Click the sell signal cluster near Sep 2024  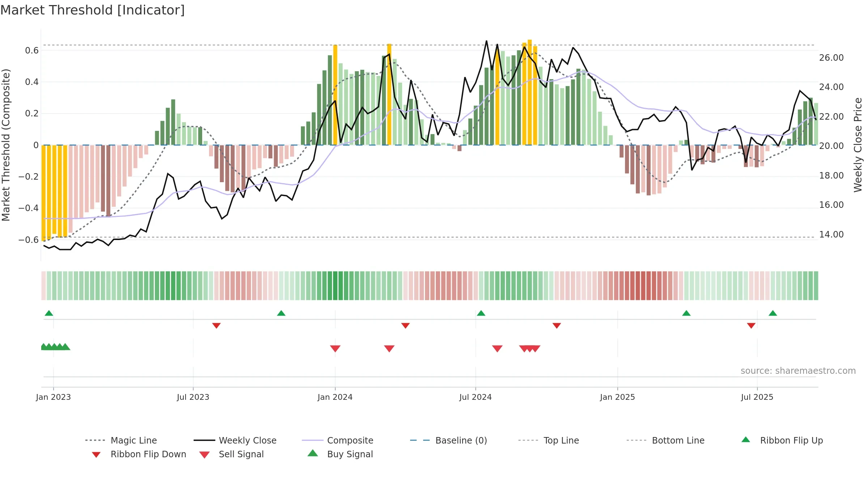[x=530, y=348]
